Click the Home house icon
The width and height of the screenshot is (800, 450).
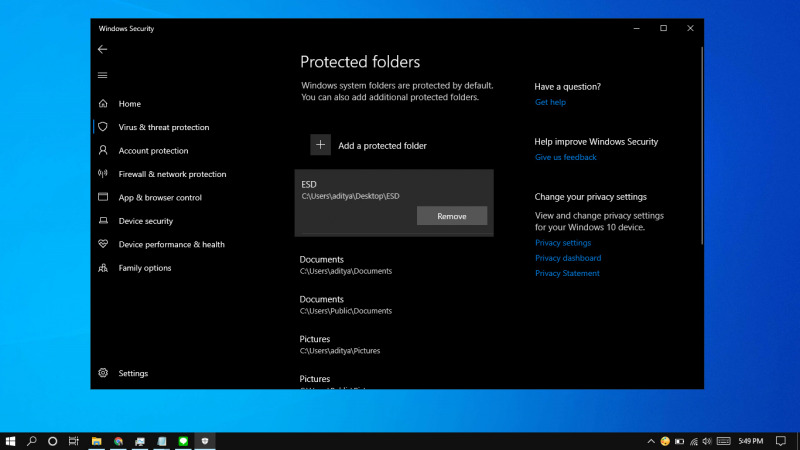(x=103, y=104)
